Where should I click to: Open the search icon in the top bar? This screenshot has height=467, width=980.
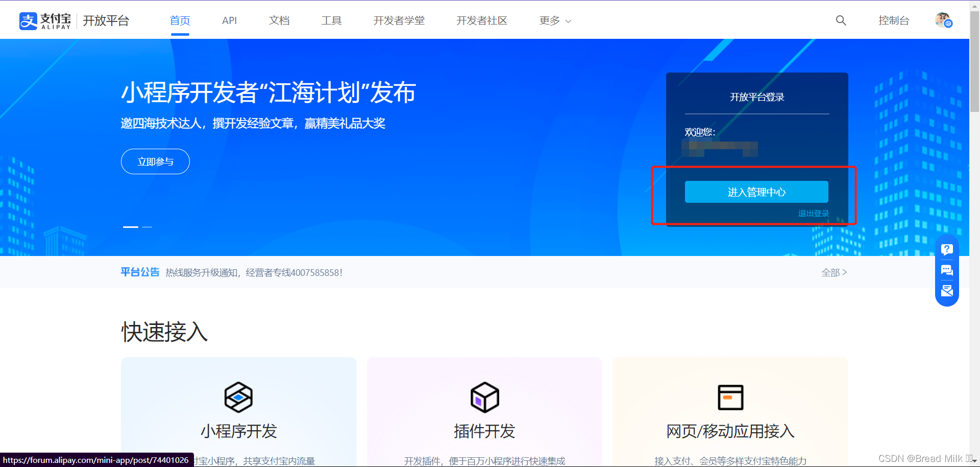841,20
